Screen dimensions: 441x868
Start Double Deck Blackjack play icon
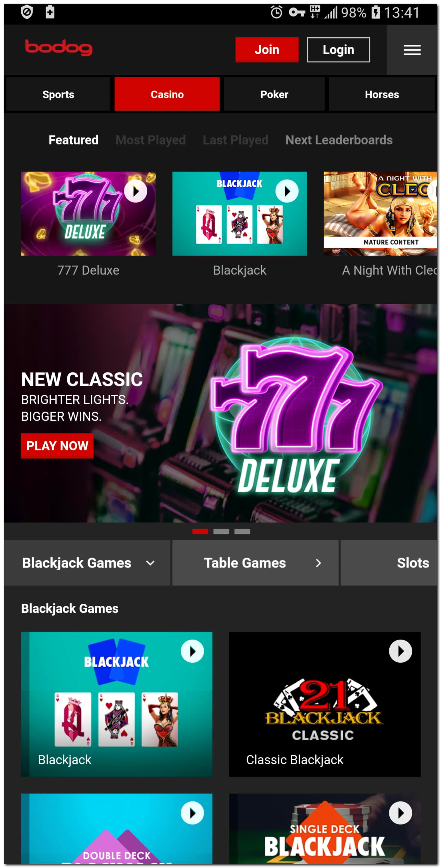pyautogui.click(x=192, y=813)
